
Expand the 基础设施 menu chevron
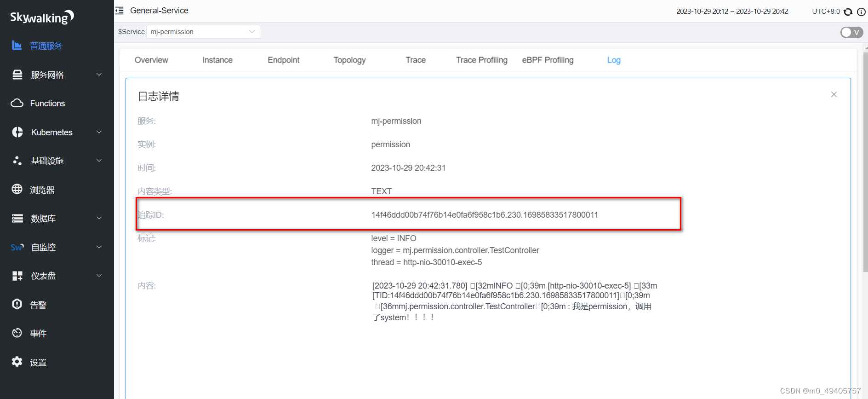pos(99,161)
